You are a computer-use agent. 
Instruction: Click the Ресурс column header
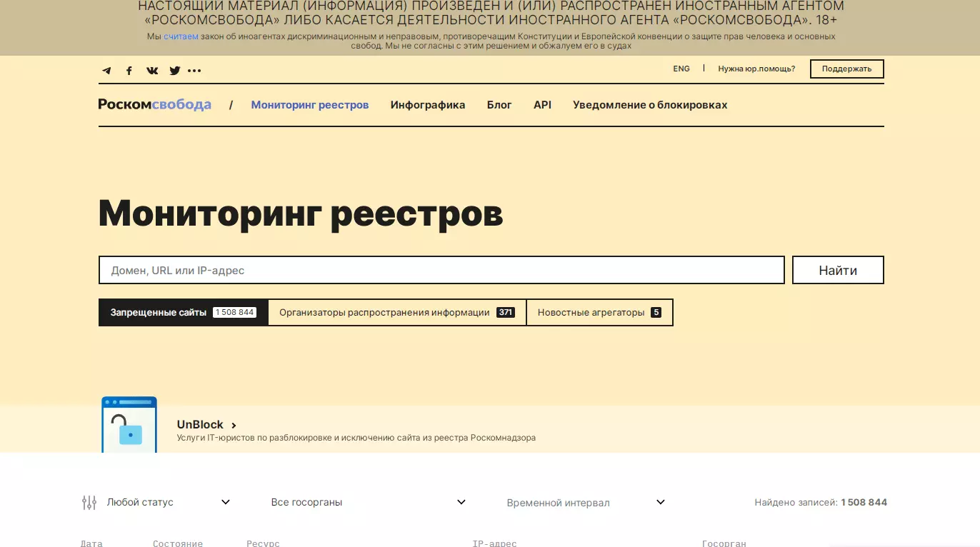[x=263, y=543]
